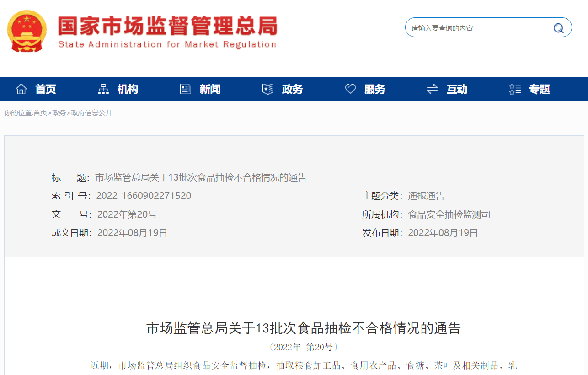Open the 首页 navigation menu
This screenshot has width=588, height=375.
pyautogui.click(x=46, y=89)
